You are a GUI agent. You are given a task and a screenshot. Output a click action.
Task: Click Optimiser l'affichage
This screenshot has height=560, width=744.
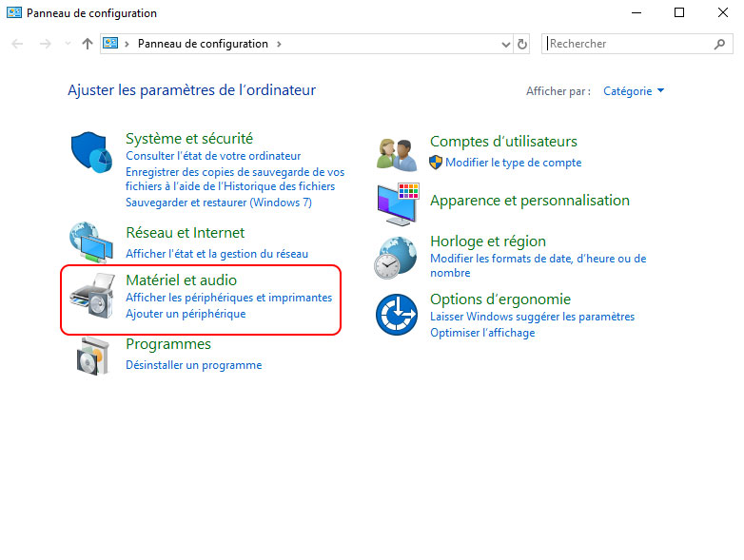(482, 333)
